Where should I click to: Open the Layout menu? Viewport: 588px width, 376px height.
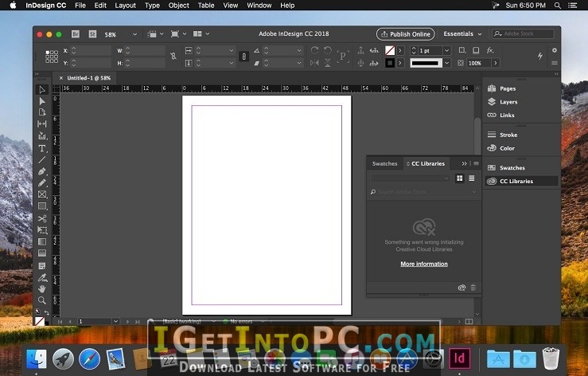[x=125, y=5]
